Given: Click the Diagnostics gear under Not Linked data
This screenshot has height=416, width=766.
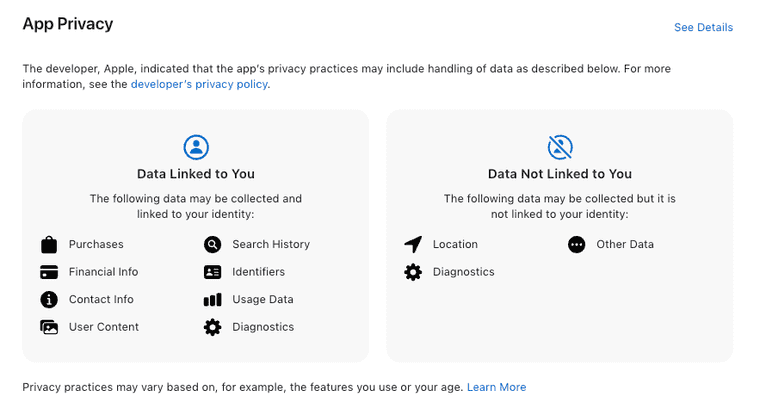Looking at the screenshot, I should pyautogui.click(x=413, y=272).
